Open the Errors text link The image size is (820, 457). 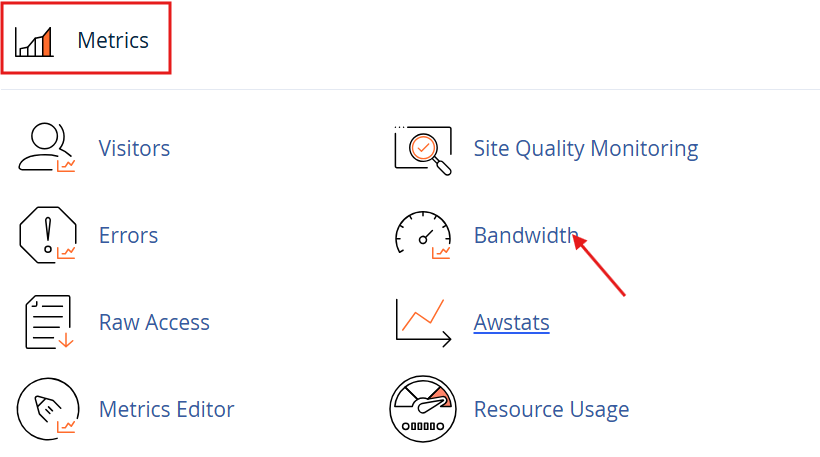128,236
